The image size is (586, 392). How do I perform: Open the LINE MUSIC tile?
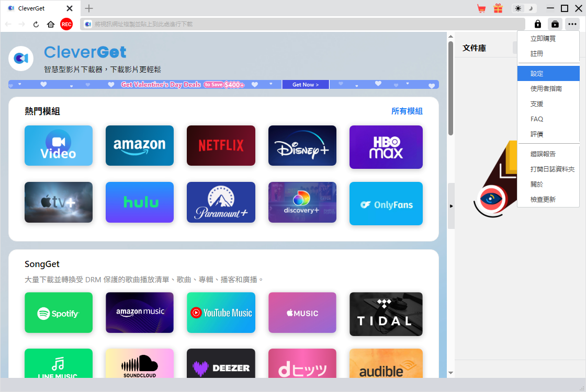point(59,363)
